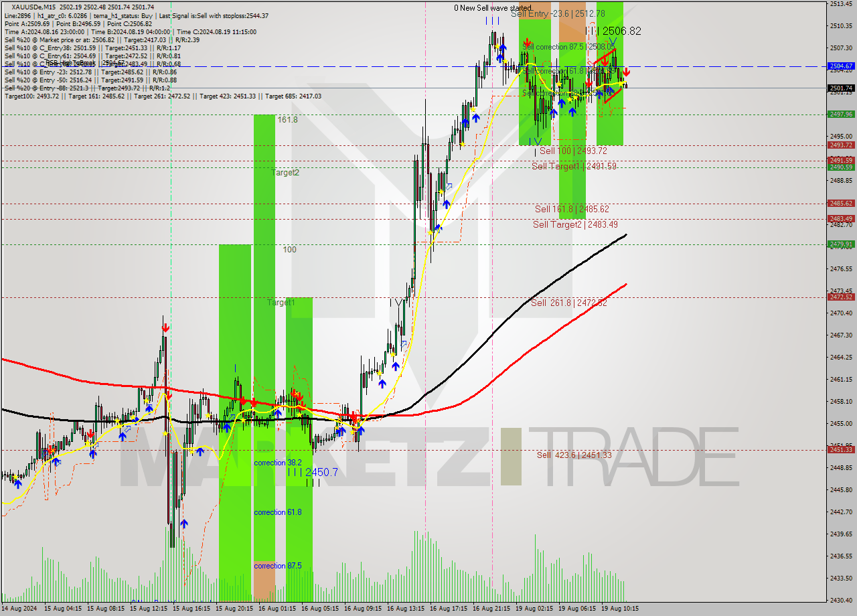Screen dimensions: 857x616
Task: Click the 2455.00 price scale value
Action: 841,424
